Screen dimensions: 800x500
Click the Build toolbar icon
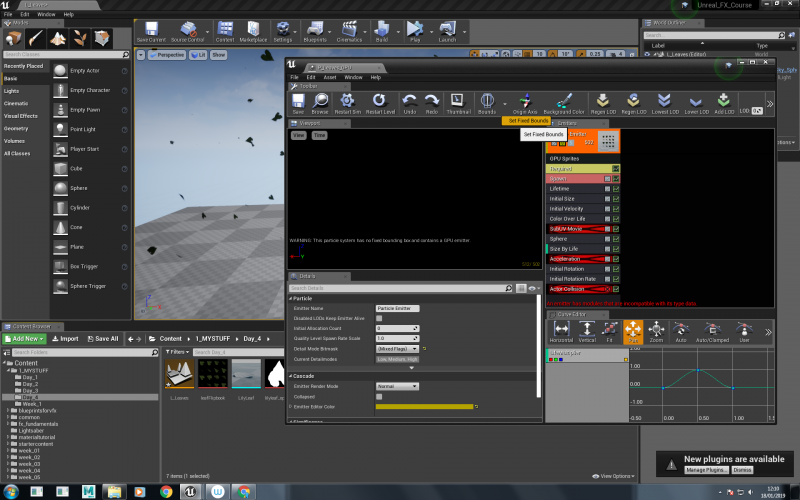click(382, 32)
